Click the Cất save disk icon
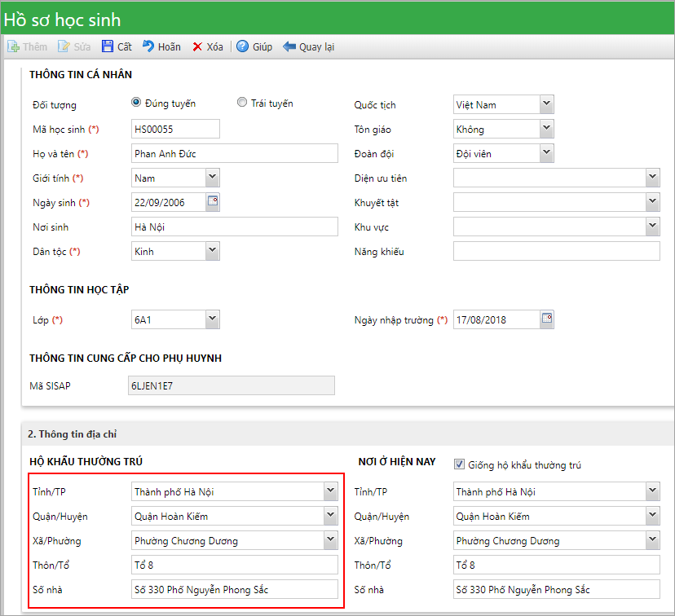Image resolution: width=675 pixels, height=616 pixels. point(107,46)
